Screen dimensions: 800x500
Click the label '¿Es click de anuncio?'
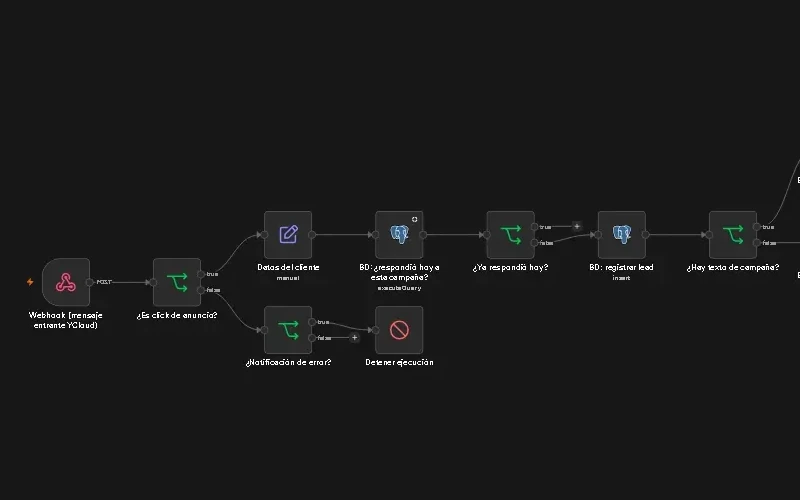click(x=177, y=315)
